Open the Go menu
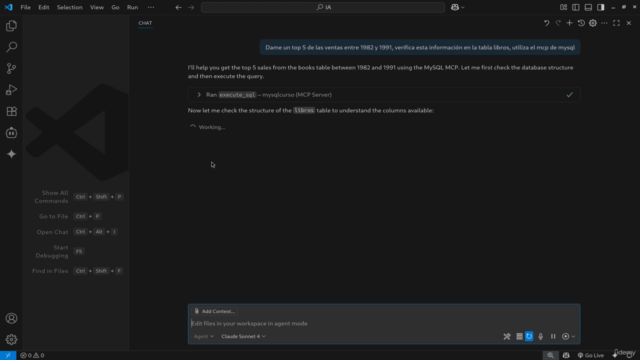The image size is (640, 360). (x=115, y=7)
